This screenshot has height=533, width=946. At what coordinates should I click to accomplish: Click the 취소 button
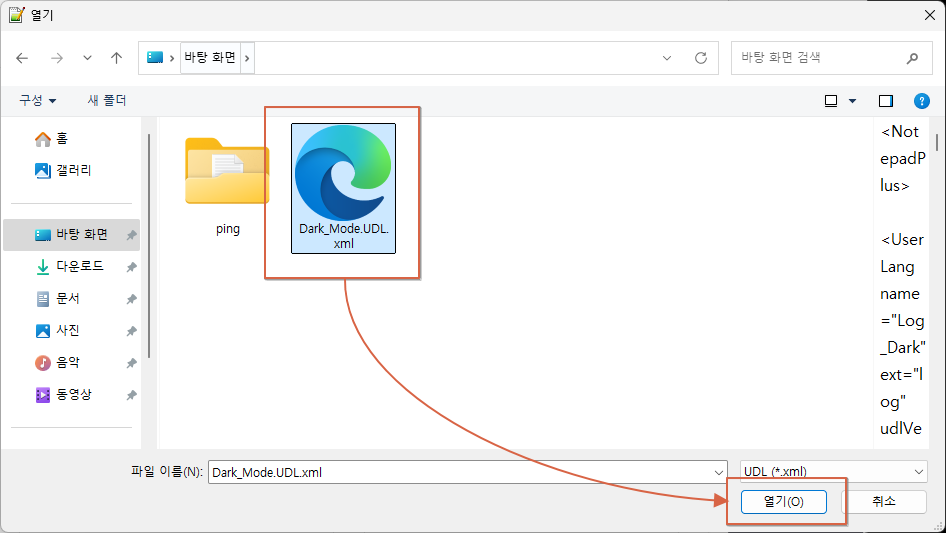point(884,502)
